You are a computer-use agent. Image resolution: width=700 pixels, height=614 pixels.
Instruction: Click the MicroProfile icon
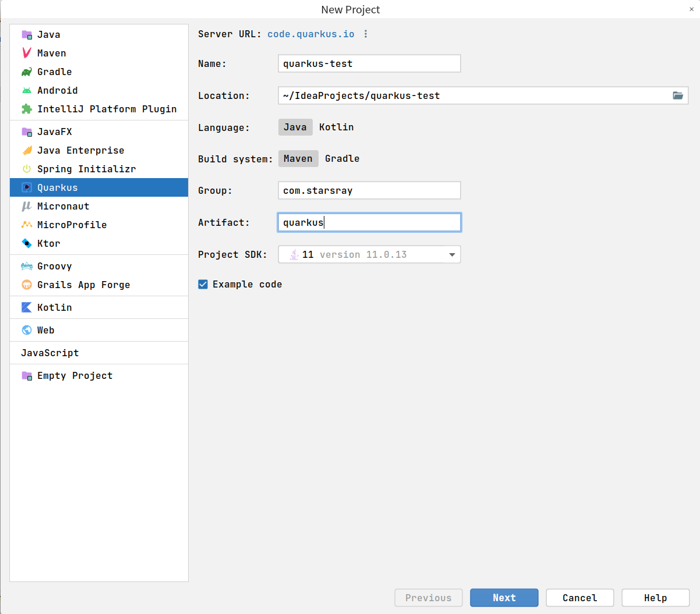pos(27,225)
